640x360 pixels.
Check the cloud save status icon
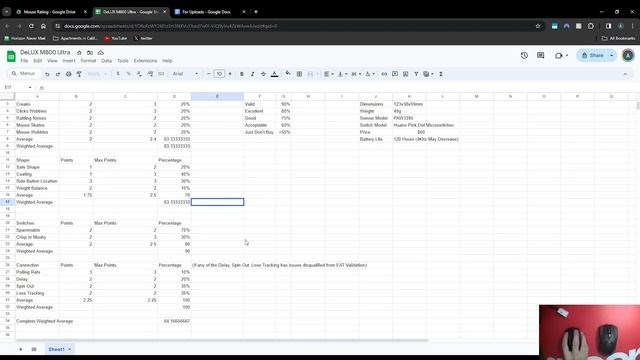pyautogui.click(x=100, y=53)
